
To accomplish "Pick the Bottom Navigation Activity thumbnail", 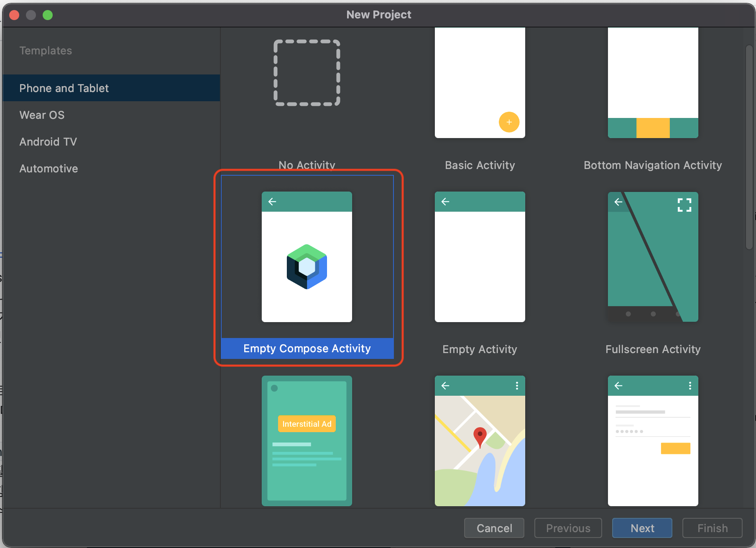I will point(653,83).
